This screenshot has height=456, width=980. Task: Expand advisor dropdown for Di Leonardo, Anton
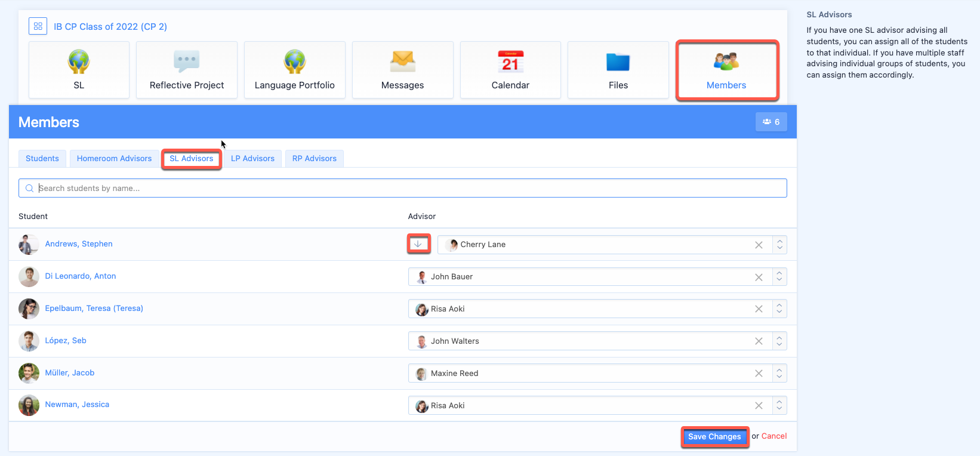[779, 277]
